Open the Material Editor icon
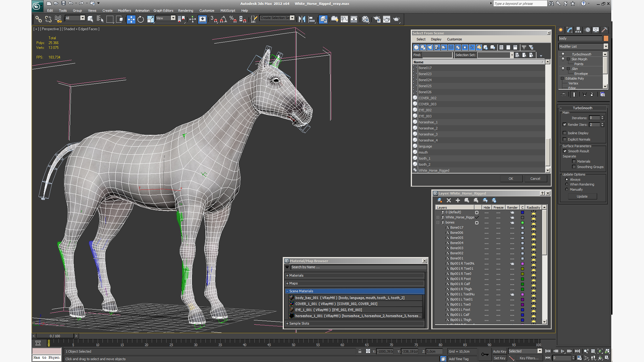The height and width of the screenshot is (362, 644). coord(366,19)
